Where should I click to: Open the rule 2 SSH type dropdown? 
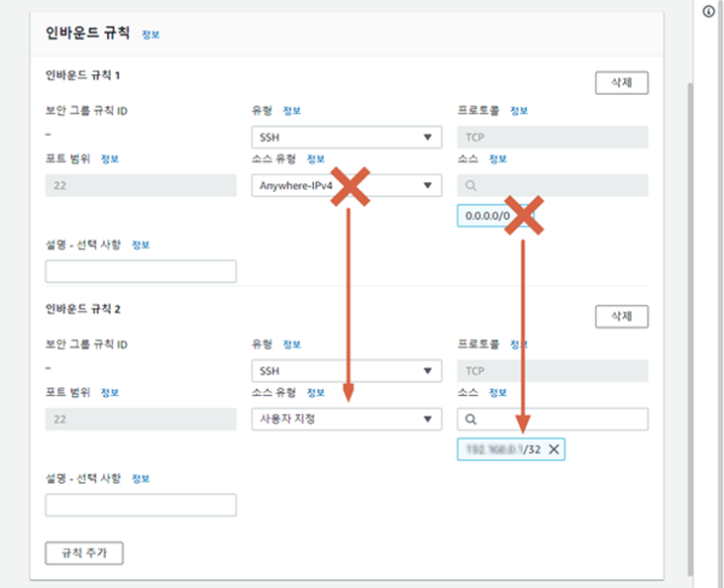click(x=347, y=370)
